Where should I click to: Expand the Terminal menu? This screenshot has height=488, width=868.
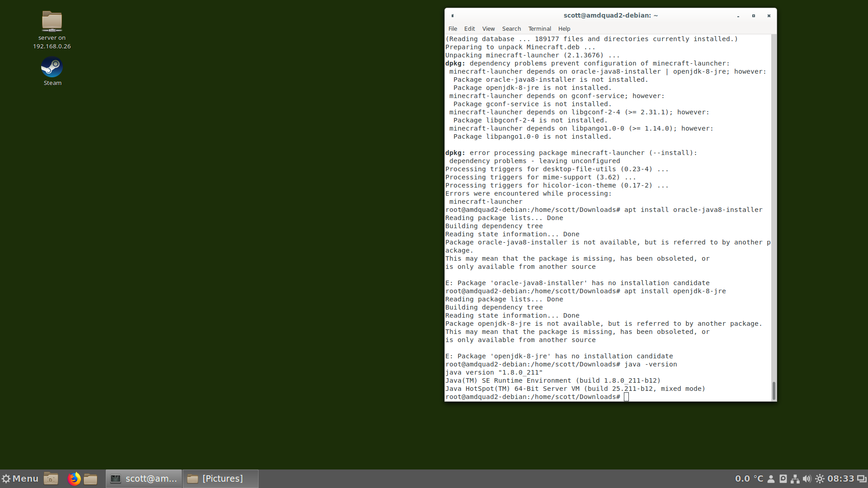[x=539, y=28]
